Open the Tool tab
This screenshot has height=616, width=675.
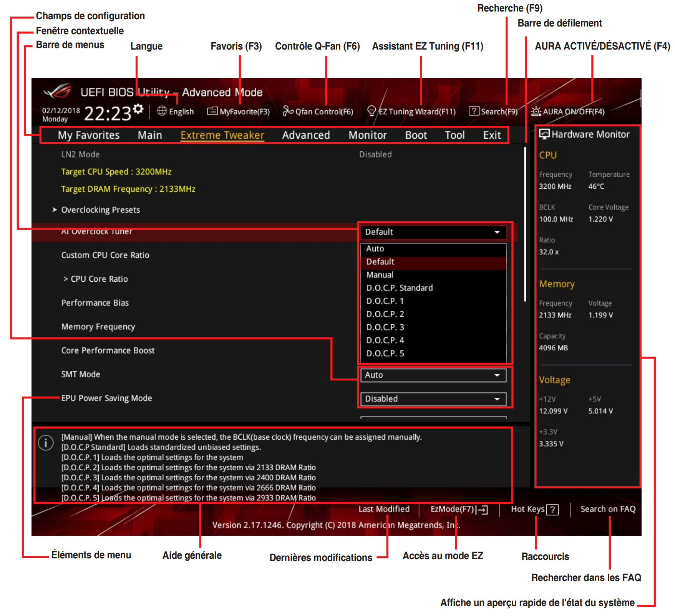455,135
